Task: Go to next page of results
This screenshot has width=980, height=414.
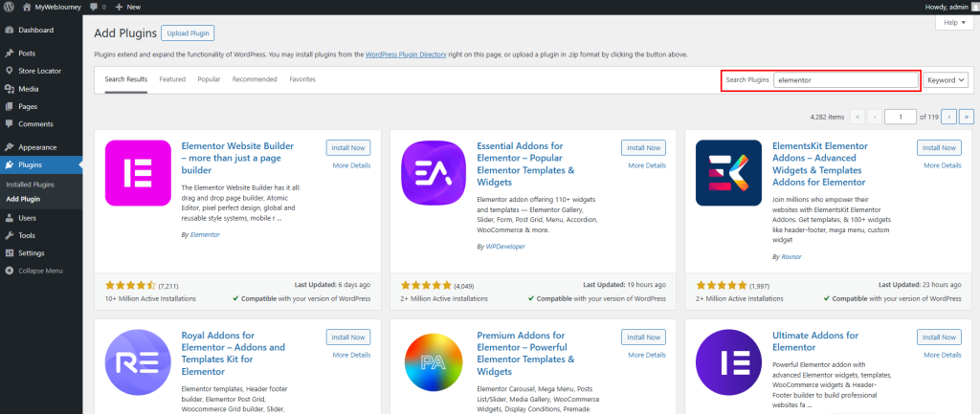Action: (x=949, y=116)
